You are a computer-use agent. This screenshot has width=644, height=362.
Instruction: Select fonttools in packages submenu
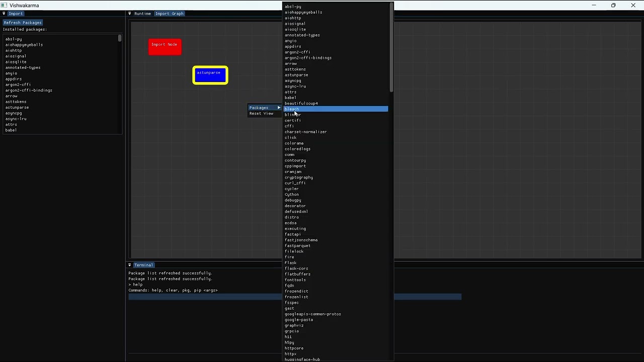[336, 280]
